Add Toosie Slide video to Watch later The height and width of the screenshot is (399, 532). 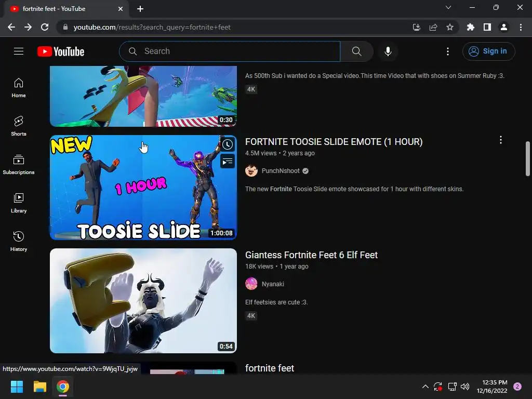pos(228,145)
